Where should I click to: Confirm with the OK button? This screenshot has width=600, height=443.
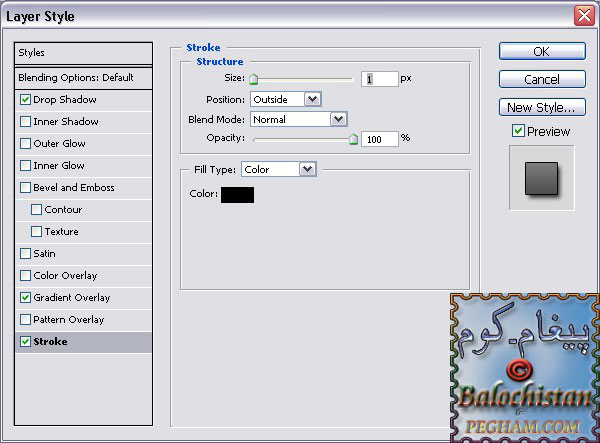542,51
